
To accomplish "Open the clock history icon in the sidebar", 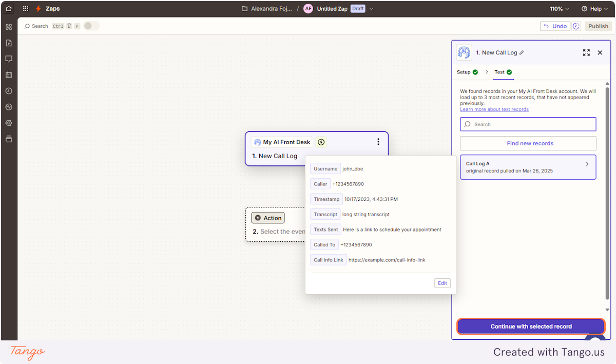I will pos(8,91).
